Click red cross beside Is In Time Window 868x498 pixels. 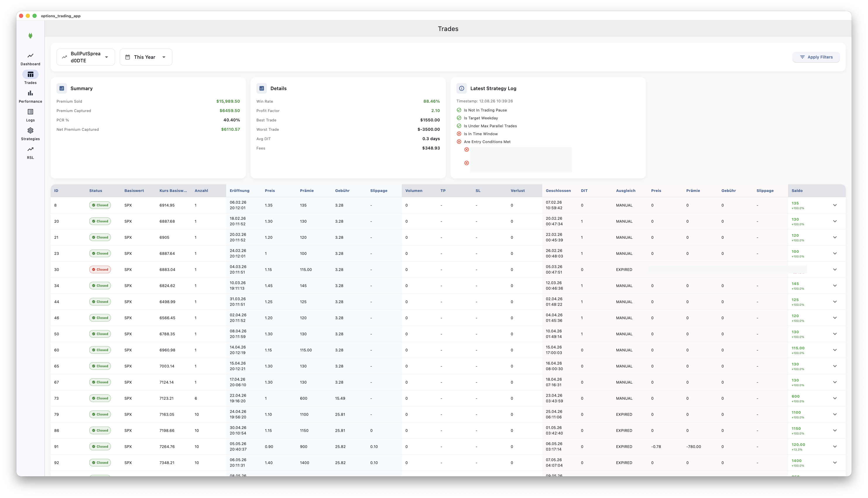click(459, 134)
